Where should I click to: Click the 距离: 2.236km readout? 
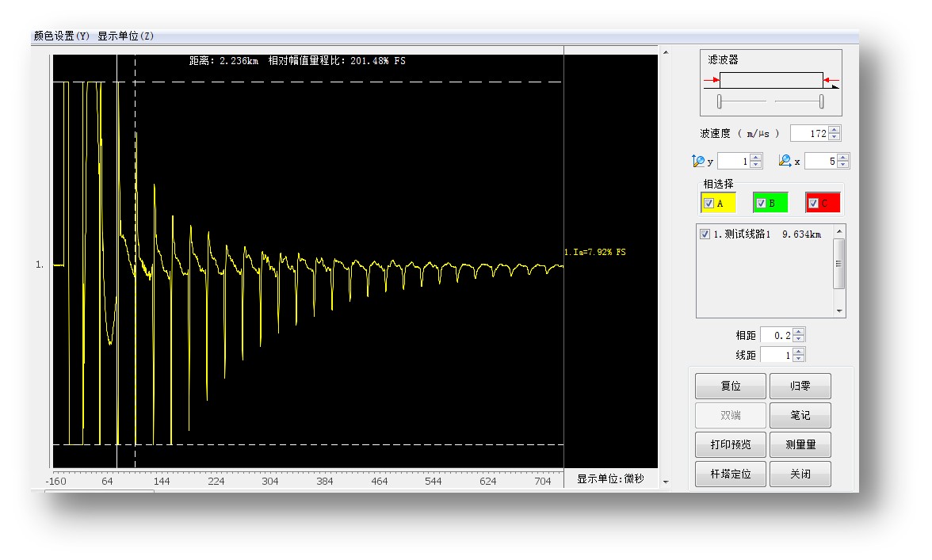[x=223, y=60]
